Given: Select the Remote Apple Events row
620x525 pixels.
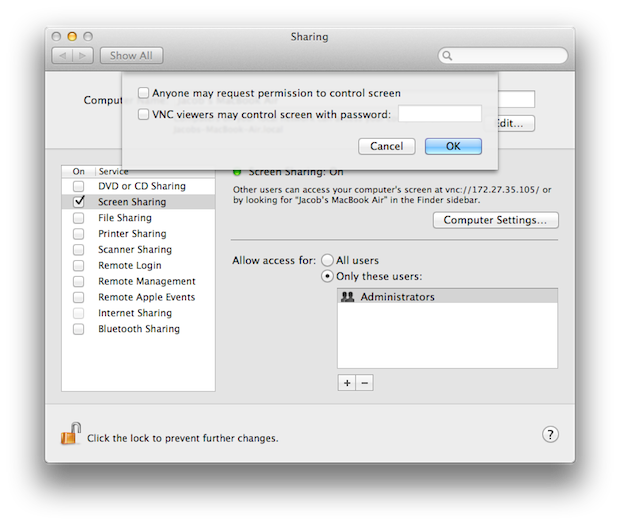Looking at the screenshot, I should 138,297.
